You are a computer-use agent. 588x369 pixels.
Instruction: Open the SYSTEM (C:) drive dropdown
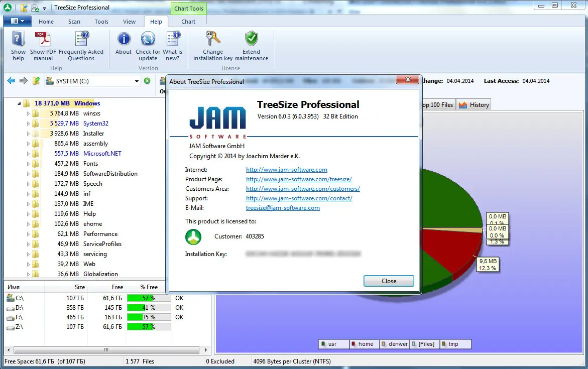[137, 81]
